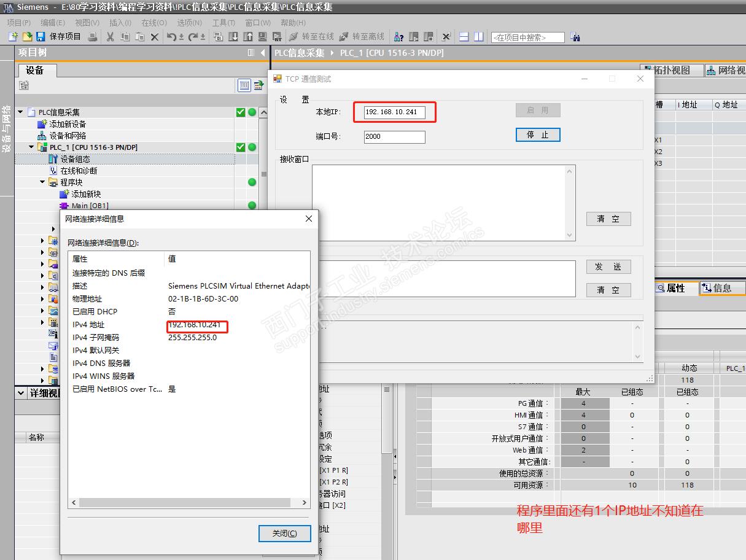Click 清空 button beside receive window
The width and height of the screenshot is (746, 560).
[x=608, y=219]
